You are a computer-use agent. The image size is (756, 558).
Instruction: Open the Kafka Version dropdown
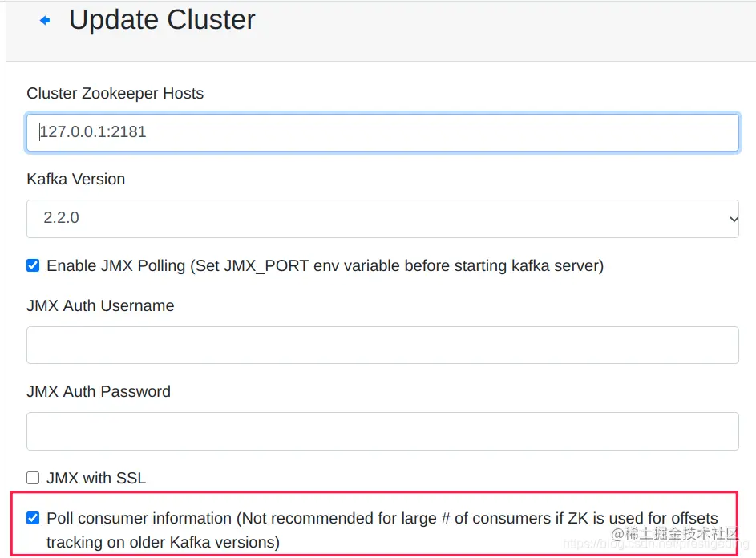(x=382, y=219)
